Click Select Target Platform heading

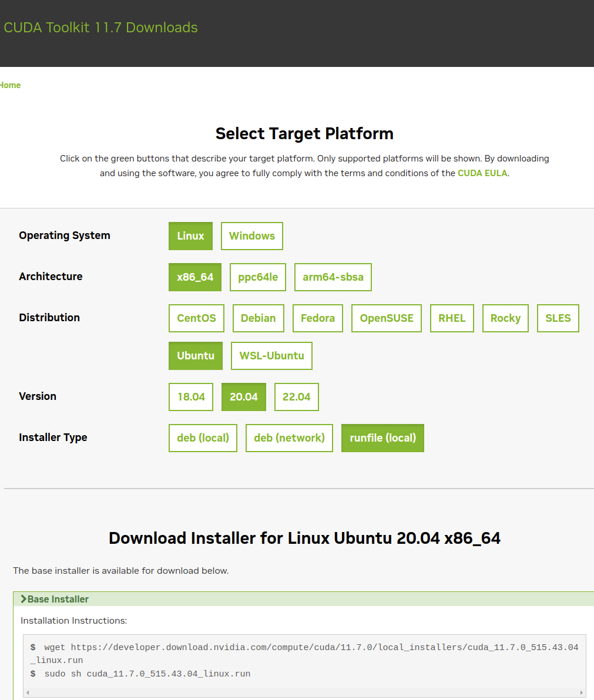point(304,133)
